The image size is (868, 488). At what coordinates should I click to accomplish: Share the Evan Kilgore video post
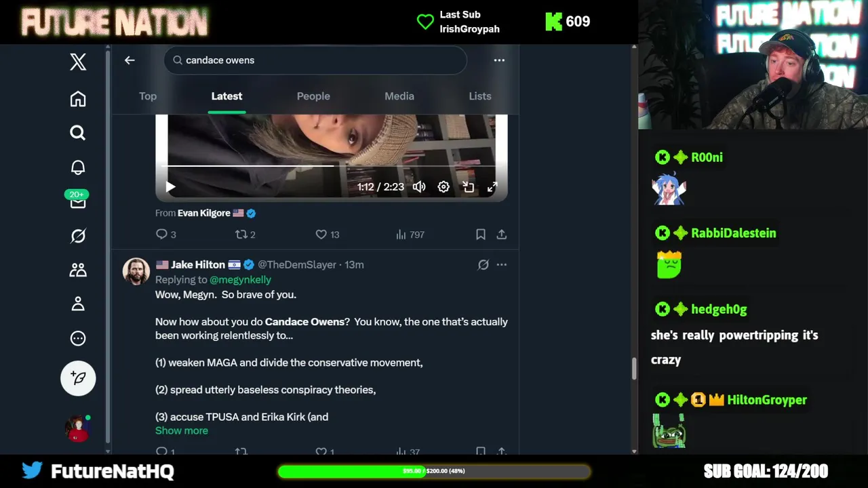(501, 235)
